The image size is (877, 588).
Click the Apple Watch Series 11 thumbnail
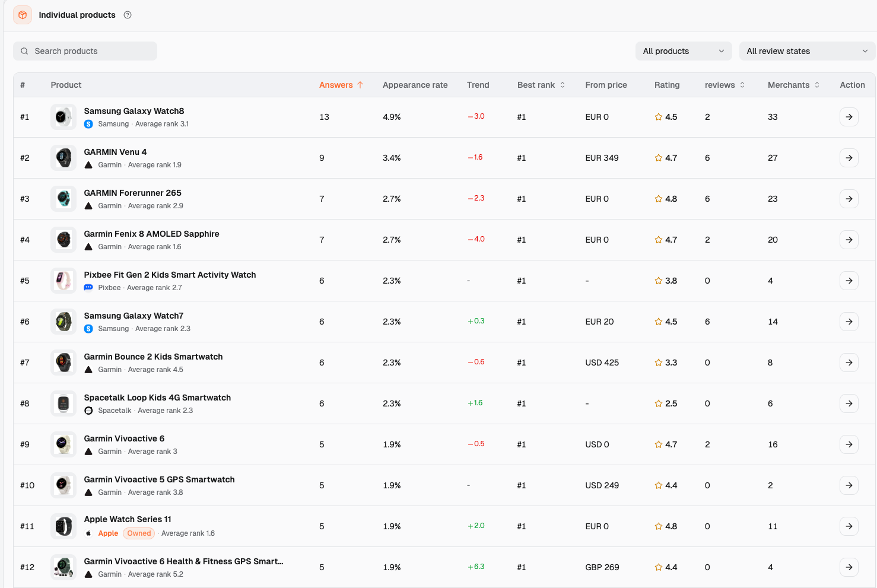pos(63,526)
